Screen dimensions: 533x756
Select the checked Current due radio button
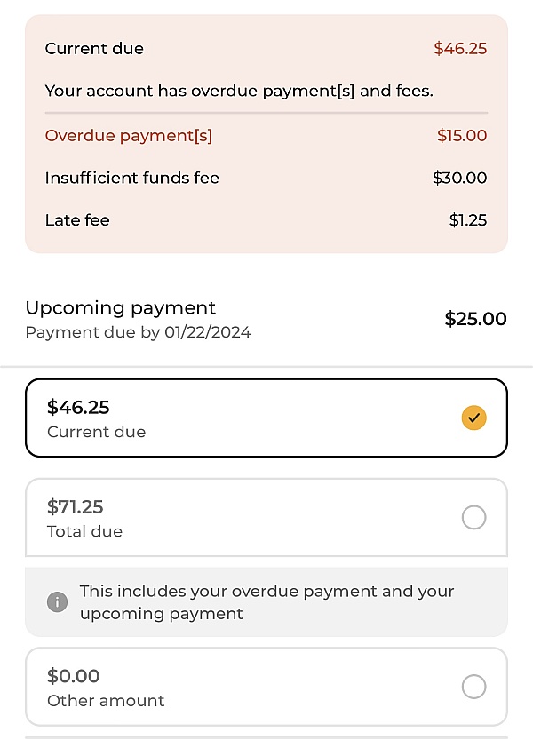coord(473,418)
